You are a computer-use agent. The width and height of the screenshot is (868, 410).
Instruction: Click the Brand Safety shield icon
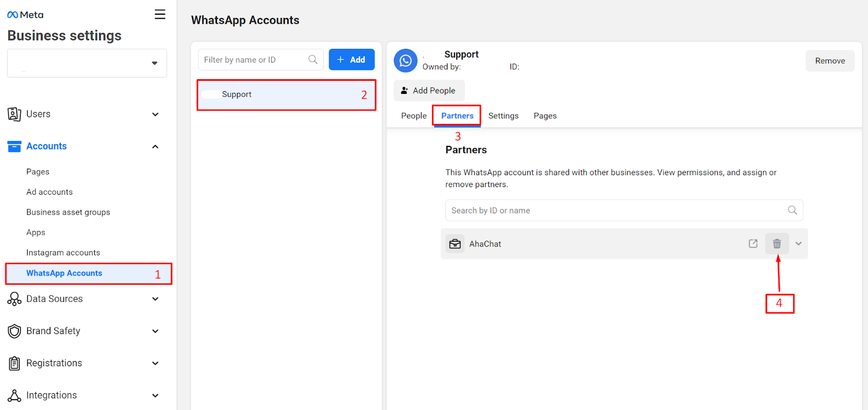14,331
